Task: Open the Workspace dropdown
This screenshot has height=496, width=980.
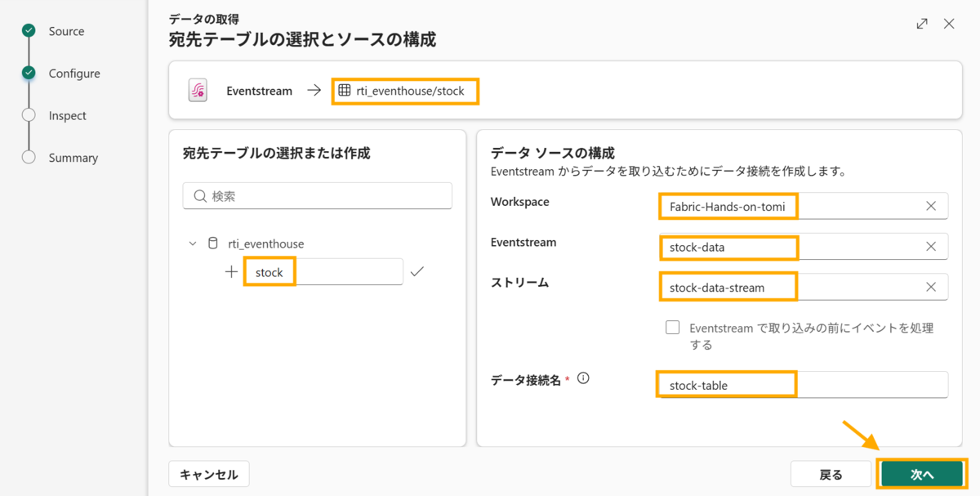Action: pos(804,206)
